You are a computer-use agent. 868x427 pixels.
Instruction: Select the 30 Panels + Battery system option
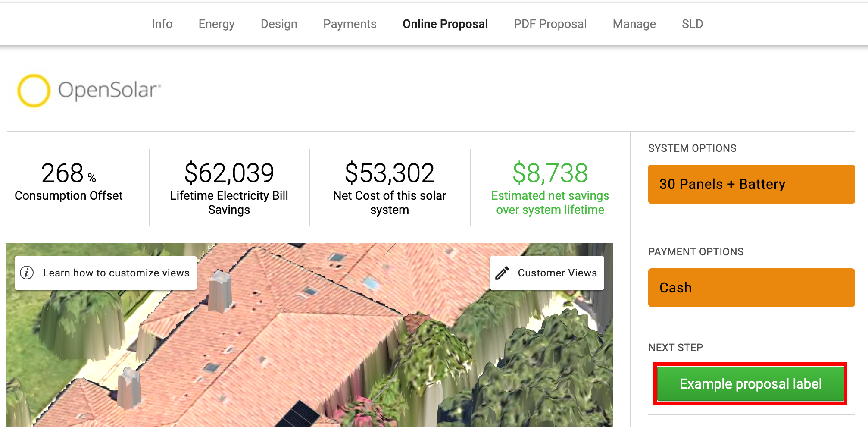click(x=751, y=184)
